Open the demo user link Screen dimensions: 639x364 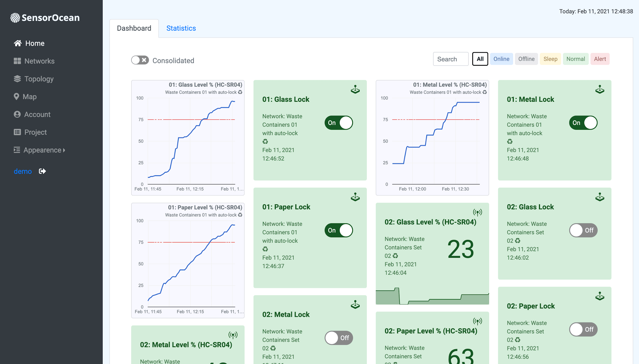(23, 171)
